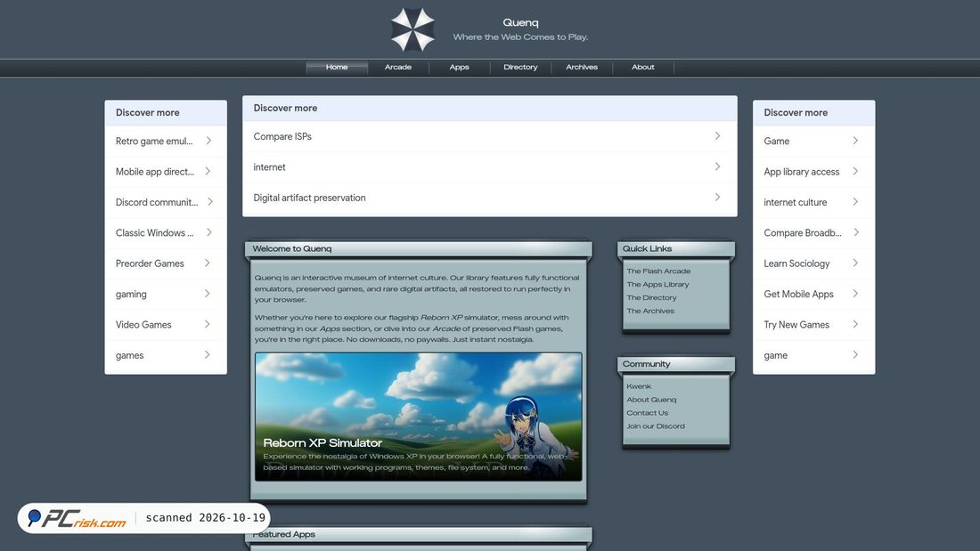Viewport: 980px width, 551px height.
Task: Click chevron next to lowercase gaming
Action: [x=207, y=294]
